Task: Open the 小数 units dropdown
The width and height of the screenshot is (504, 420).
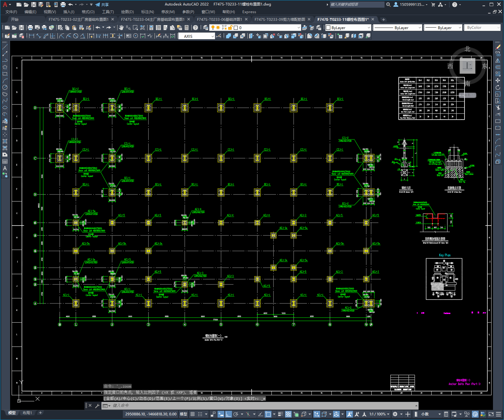Action: 431,414
